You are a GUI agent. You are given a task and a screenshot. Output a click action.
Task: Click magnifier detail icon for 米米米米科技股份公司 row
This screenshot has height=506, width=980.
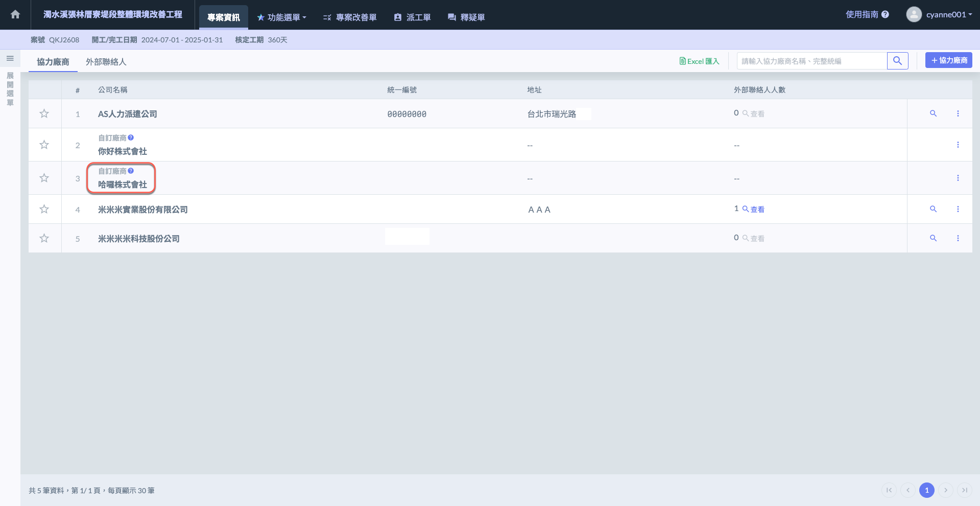click(x=933, y=238)
